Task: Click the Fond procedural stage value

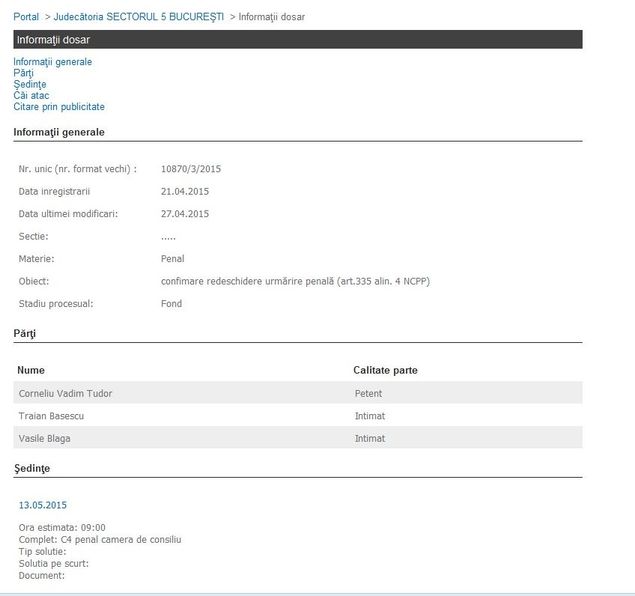Action: [x=171, y=304]
